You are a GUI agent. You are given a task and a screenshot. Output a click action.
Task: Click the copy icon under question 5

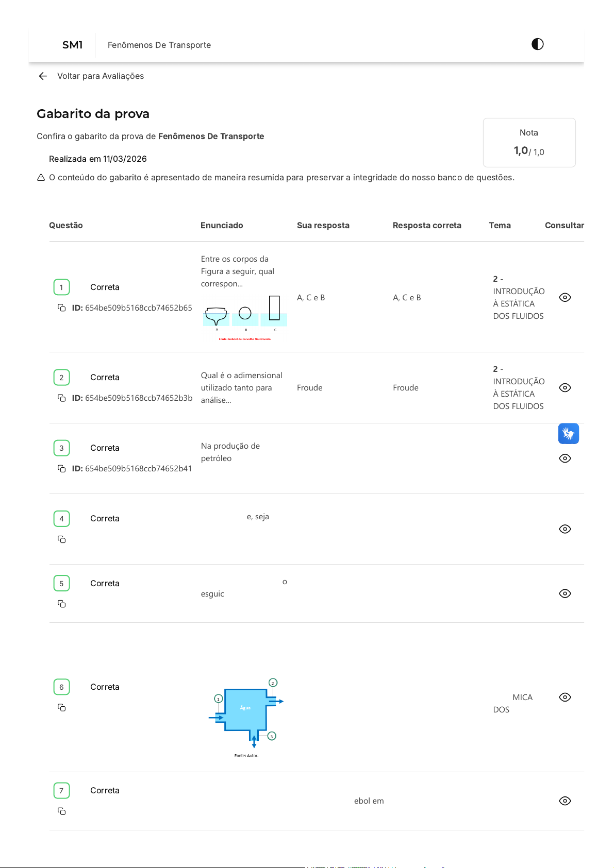point(62,604)
